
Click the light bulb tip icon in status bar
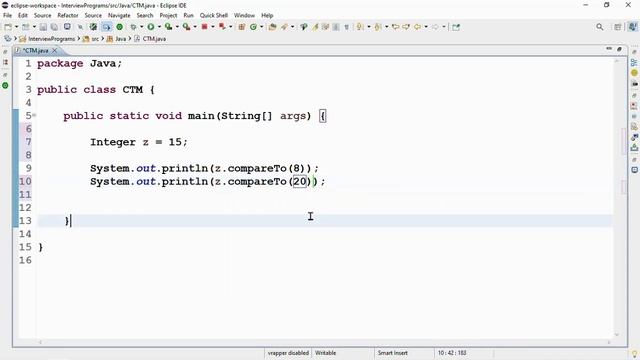pyautogui.click(x=634, y=353)
